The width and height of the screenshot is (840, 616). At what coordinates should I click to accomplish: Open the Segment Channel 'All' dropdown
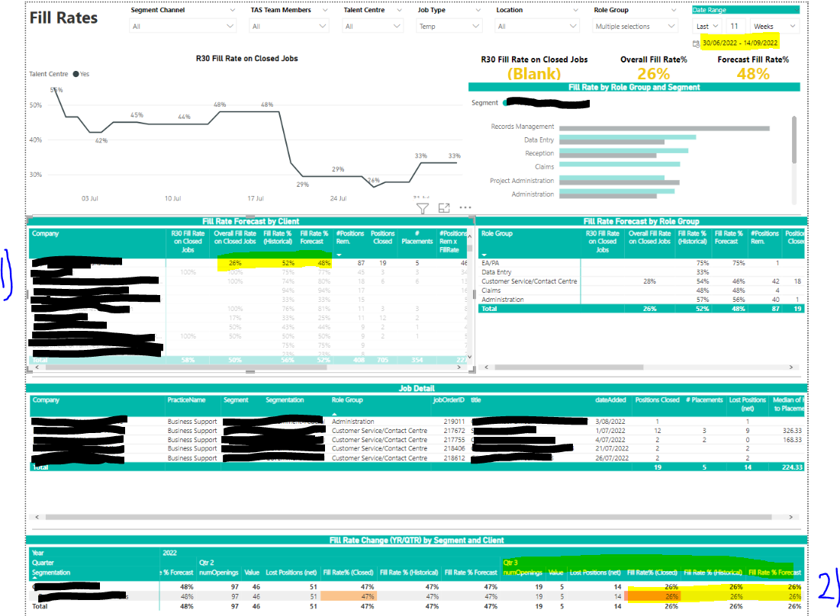(x=182, y=26)
